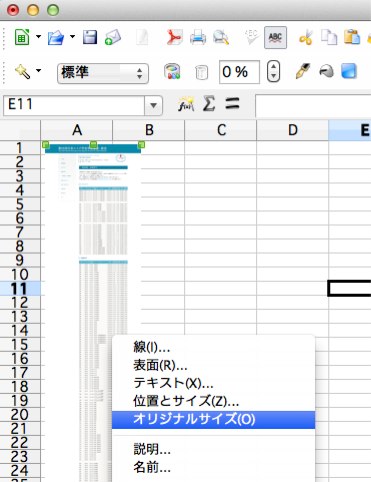Select row 11 header

click(x=20, y=288)
